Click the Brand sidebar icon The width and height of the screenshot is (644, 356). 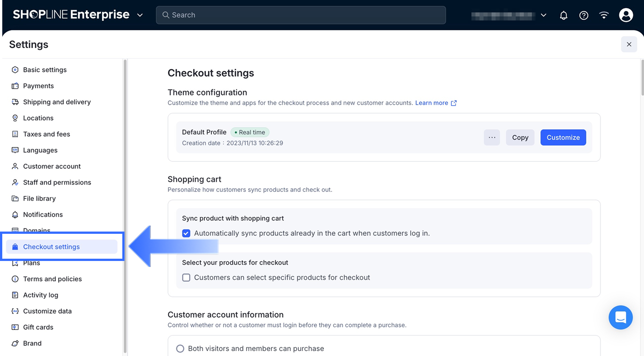15,344
